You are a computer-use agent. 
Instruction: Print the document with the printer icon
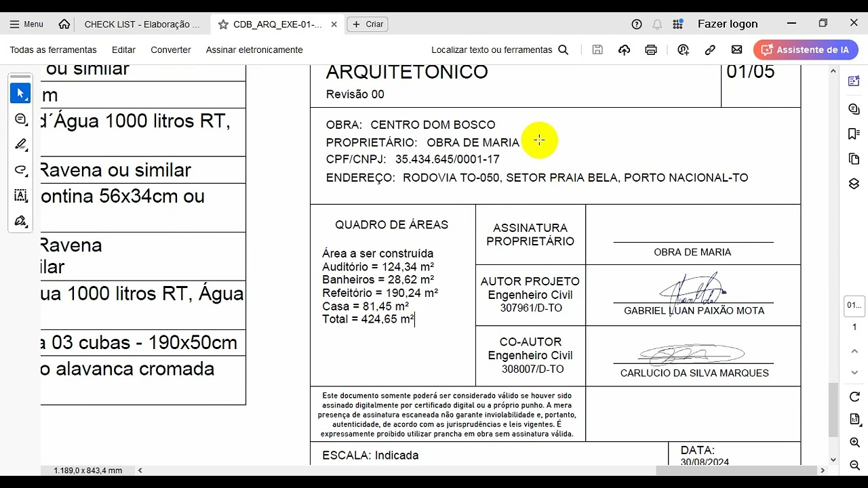651,49
